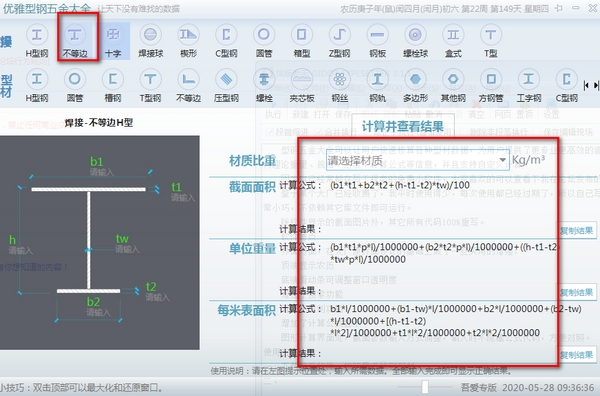The height and width of the screenshot is (396, 600).
Task: Adjust the window transparency slider at bottom
Action: (425, 387)
